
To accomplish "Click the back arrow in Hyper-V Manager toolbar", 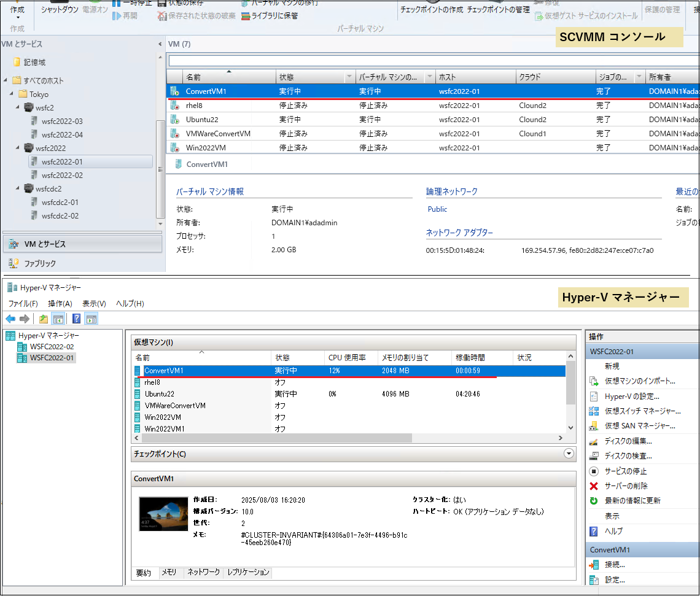I will [x=10, y=319].
